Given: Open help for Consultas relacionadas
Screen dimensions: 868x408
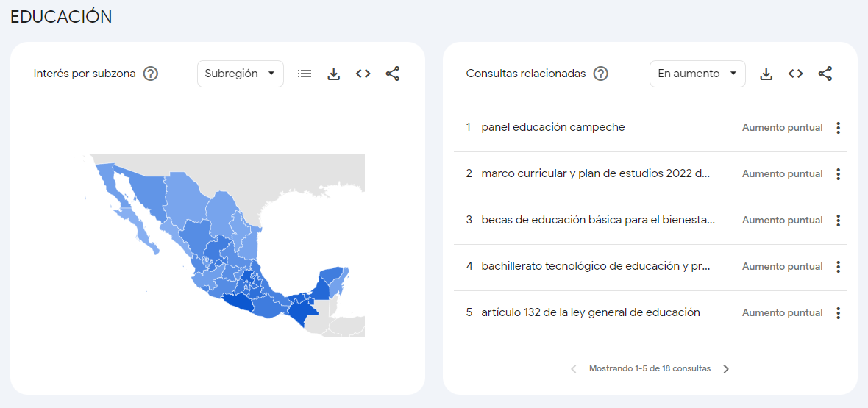Looking at the screenshot, I should pyautogui.click(x=601, y=74).
